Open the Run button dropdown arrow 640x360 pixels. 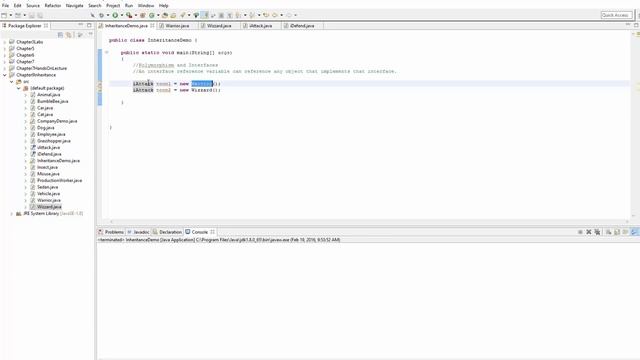(x=122, y=15)
